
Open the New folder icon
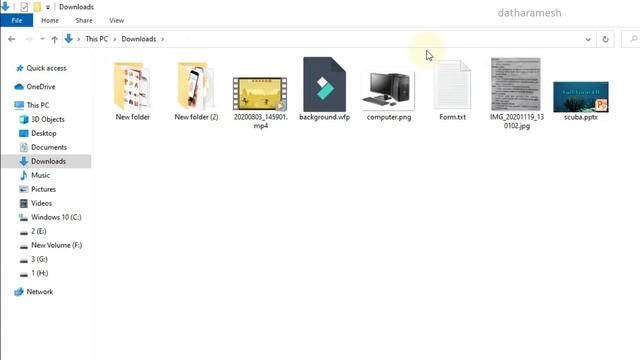pos(132,86)
